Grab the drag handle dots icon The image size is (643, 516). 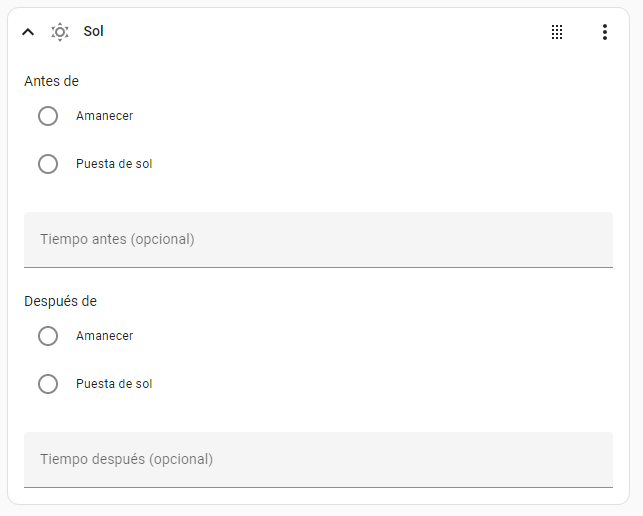coord(557,32)
